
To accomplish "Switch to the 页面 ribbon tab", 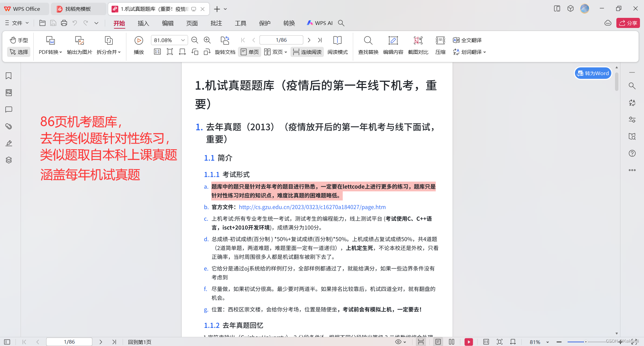I will pyautogui.click(x=192, y=23).
